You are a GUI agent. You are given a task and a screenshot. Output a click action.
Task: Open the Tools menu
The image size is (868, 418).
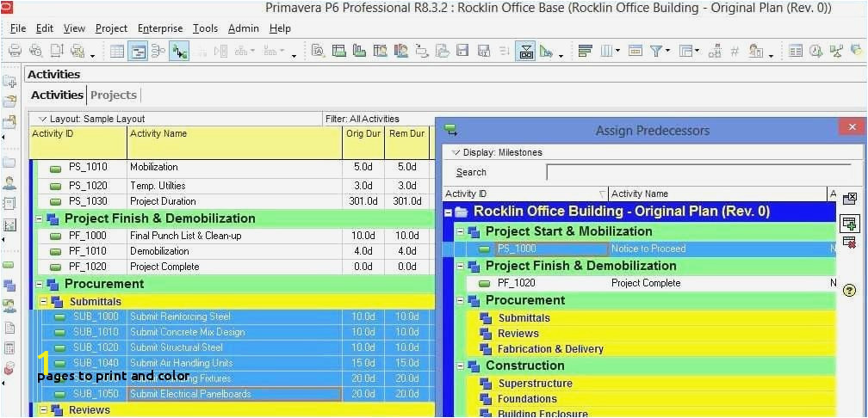205,28
